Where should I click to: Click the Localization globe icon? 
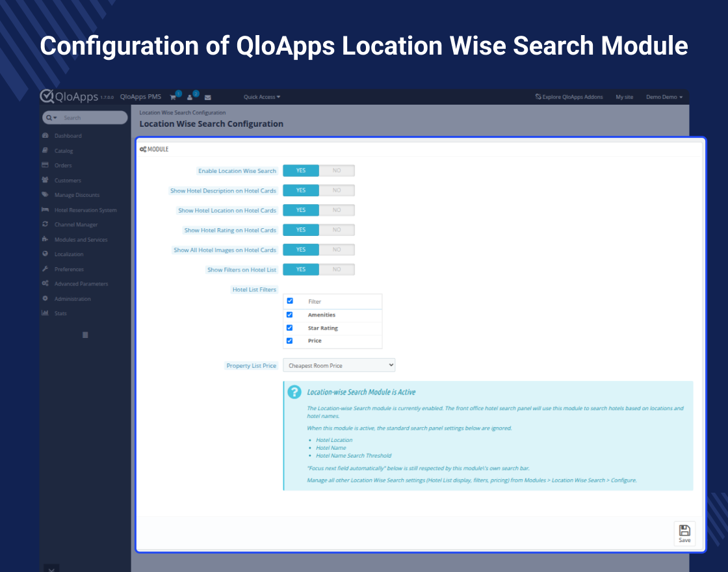pos(45,253)
